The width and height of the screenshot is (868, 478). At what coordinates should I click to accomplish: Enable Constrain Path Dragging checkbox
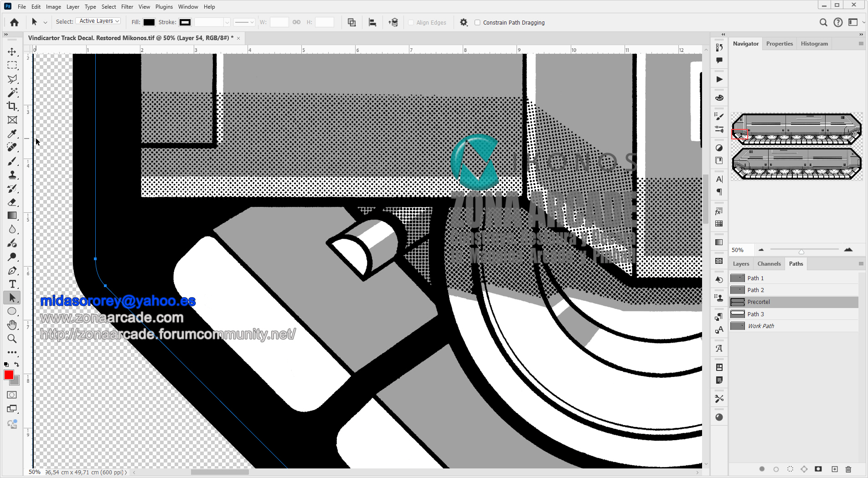pyautogui.click(x=477, y=22)
